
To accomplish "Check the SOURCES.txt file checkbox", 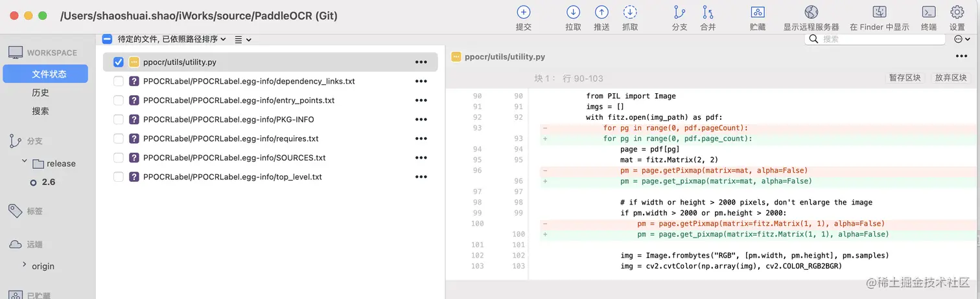I will pyautogui.click(x=119, y=158).
